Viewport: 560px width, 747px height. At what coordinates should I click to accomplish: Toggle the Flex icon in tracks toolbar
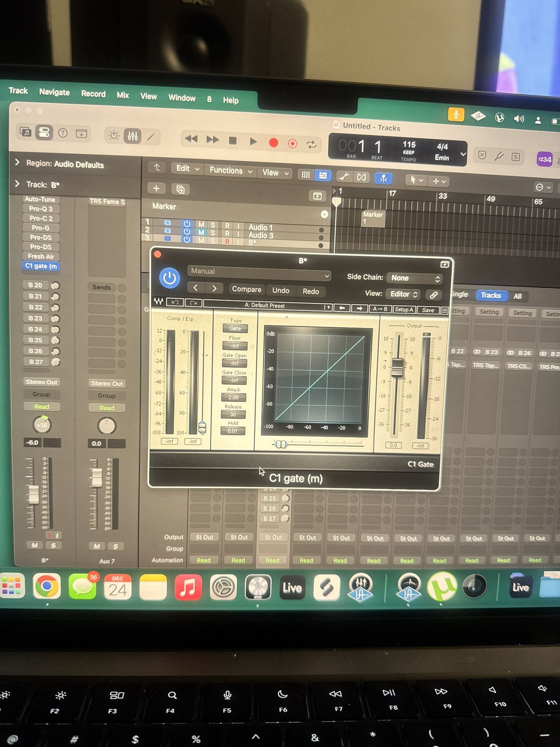click(x=361, y=178)
